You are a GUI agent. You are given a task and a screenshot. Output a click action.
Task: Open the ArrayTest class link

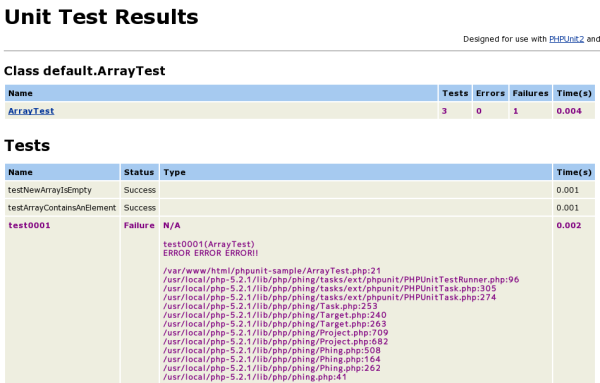coord(31,111)
